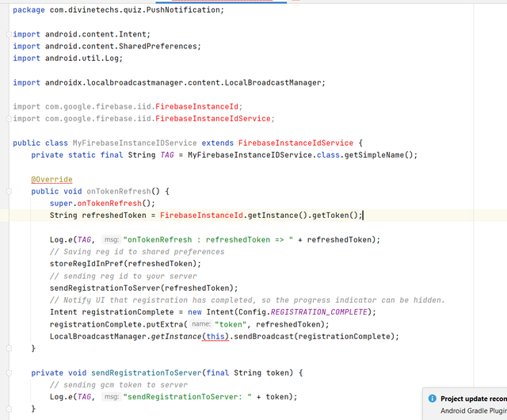The width and height of the screenshot is (507, 420).
Task: Click fold end marker after sendBroadcast line
Action: pyautogui.click(x=9, y=349)
